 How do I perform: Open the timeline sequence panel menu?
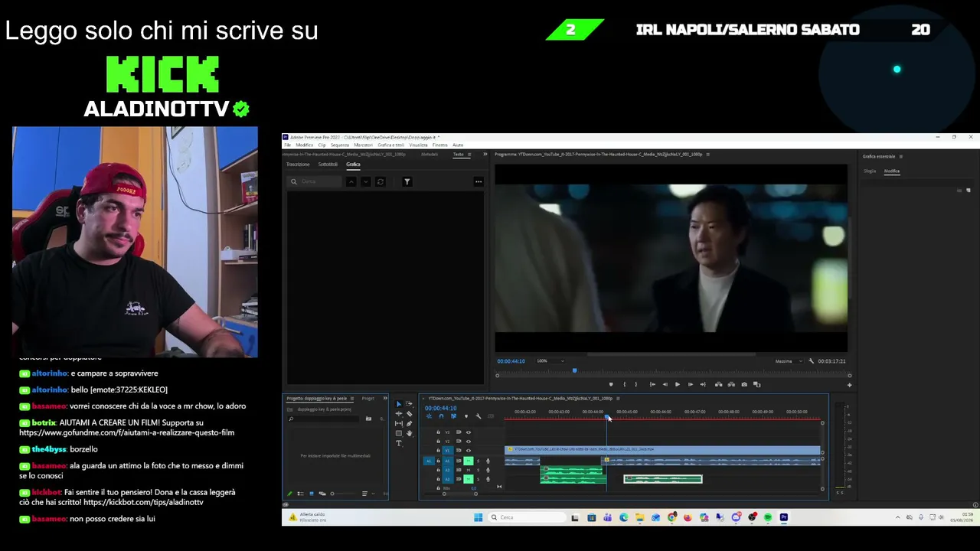(x=618, y=399)
